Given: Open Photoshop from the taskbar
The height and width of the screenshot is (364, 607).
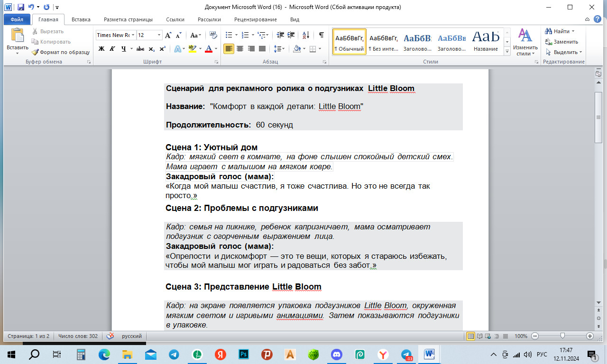Looking at the screenshot, I should [244, 354].
